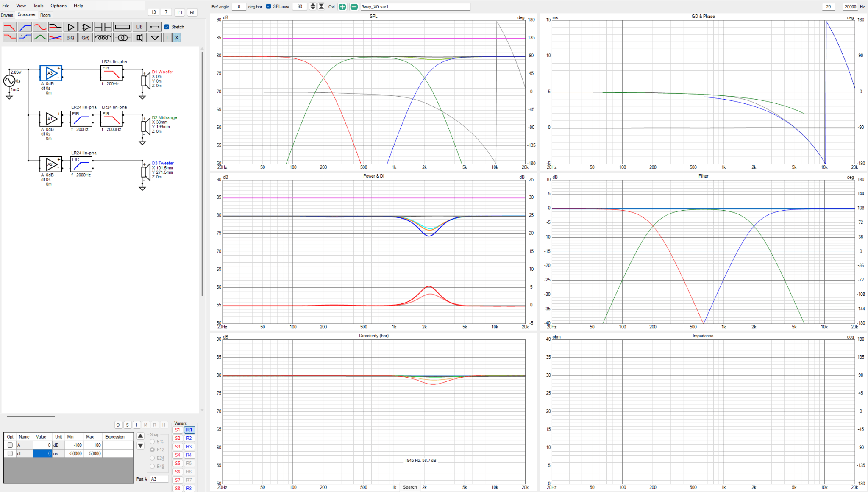This screenshot has width=868, height=492.
Task: Click the highlighted X toolbar button
Action: pyautogui.click(x=177, y=38)
